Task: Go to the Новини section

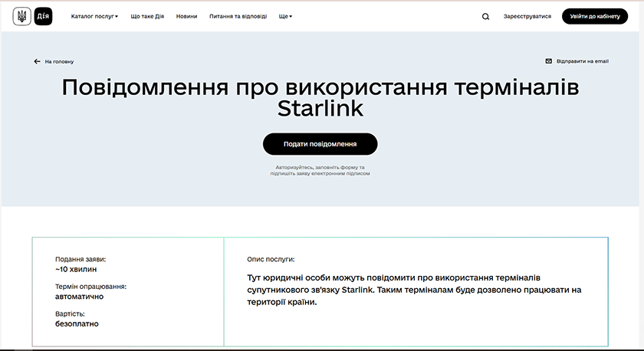Action: (186, 16)
